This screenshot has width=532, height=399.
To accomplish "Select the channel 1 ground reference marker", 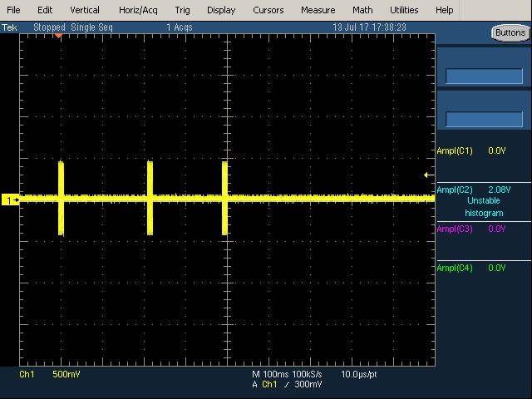I will [x=11, y=200].
